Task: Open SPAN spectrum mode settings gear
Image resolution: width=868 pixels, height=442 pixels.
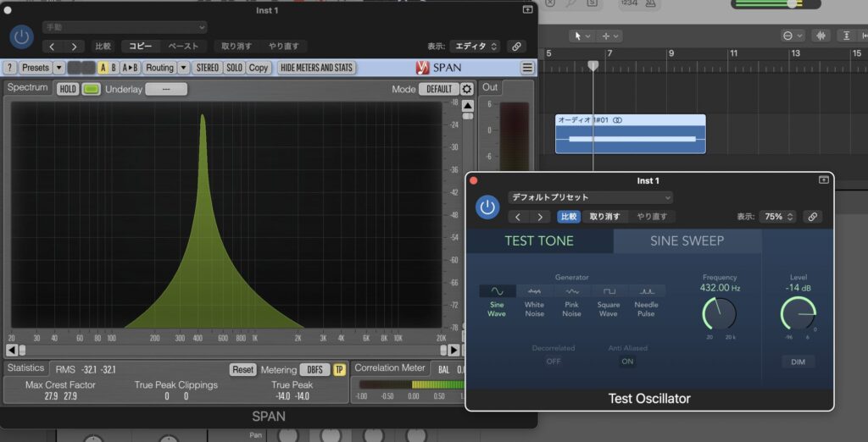Action: point(467,89)
